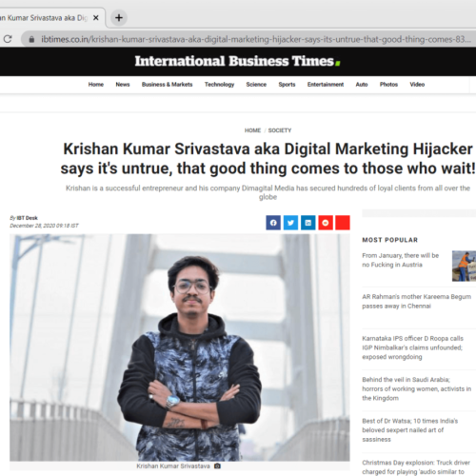Open the Entertainment section
The width and height of the screenshot is (476, 476).
pos(326,85)
